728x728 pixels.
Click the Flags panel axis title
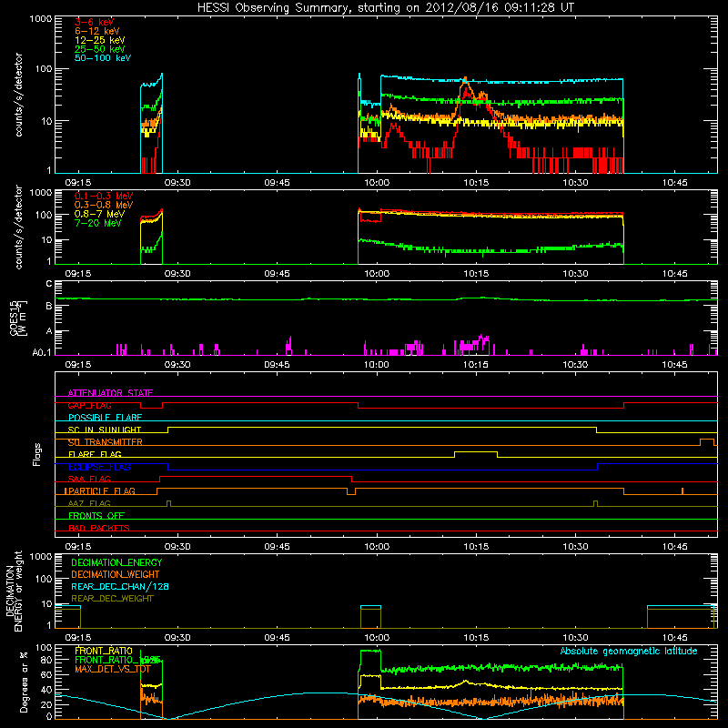[36, 454]
